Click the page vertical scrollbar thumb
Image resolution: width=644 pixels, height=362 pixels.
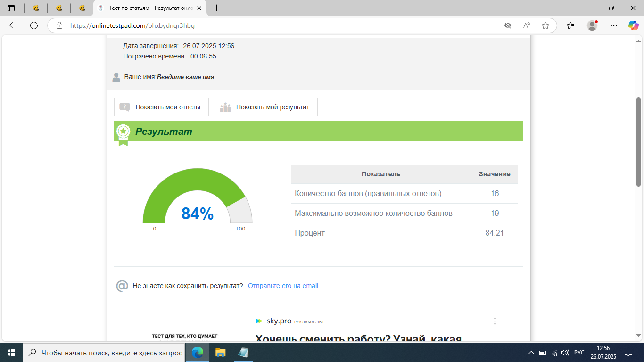[x=638, y=141]
